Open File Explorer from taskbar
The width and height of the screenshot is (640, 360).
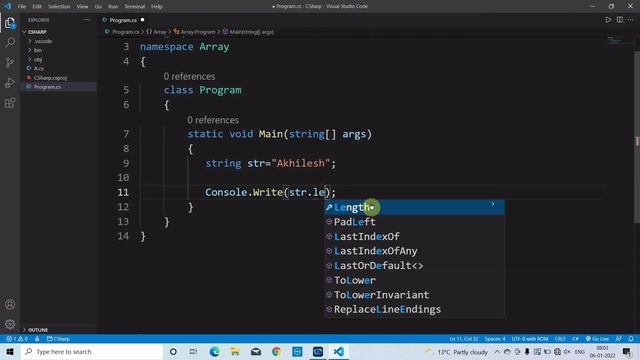pos(235,351)
